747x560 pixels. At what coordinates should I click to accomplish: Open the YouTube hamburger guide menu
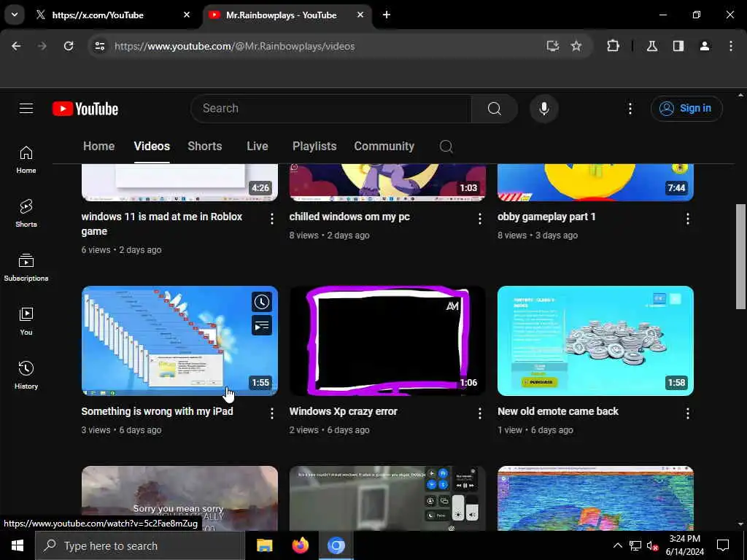(26, 109)
